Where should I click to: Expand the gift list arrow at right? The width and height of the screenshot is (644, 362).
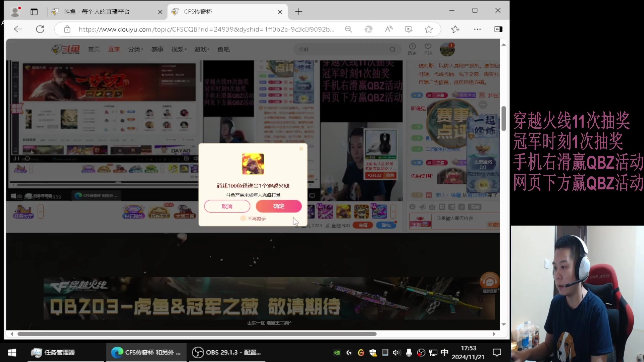tap(393, 212)
